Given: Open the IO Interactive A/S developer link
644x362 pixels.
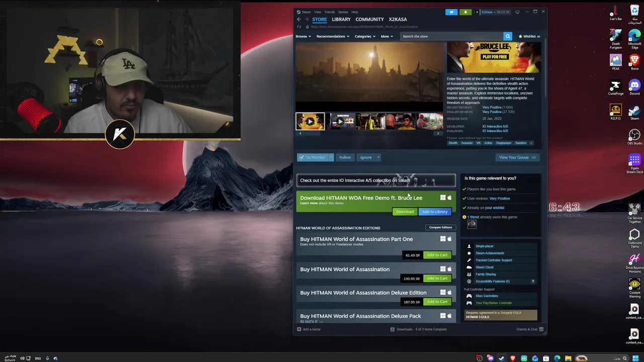Looking at the screenshot, I should pyautogui.click(x=495, y=127).
